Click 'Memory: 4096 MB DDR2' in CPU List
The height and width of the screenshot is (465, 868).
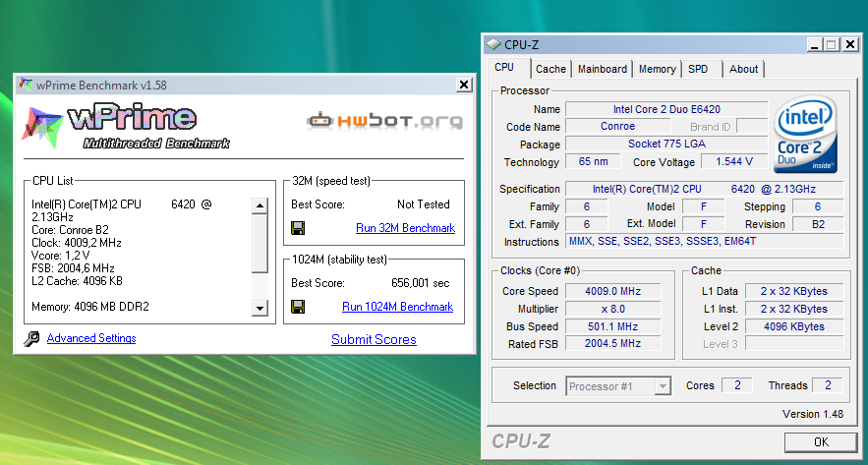(90, 307)
